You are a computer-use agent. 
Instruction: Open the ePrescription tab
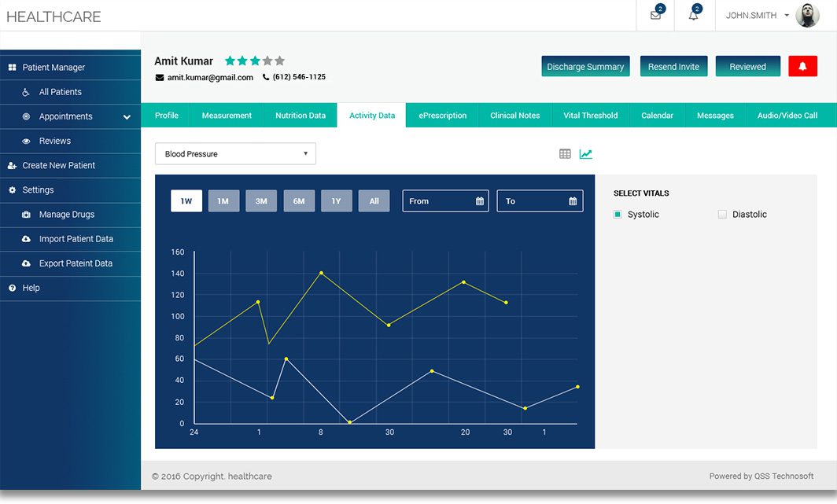point(443,116)
